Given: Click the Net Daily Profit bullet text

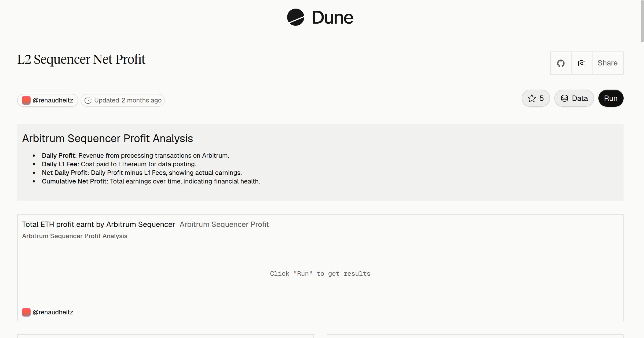Looking at the screenshot, I should pos(142,173).
